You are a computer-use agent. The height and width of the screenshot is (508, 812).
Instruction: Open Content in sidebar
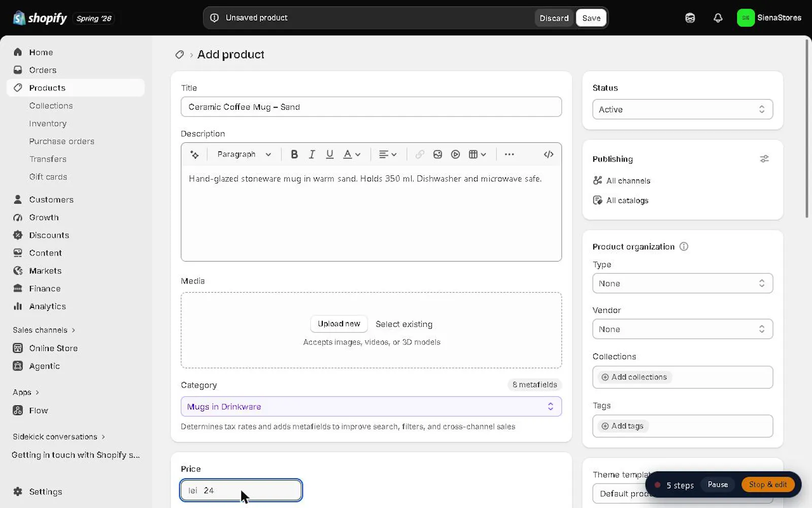(76, 253)
